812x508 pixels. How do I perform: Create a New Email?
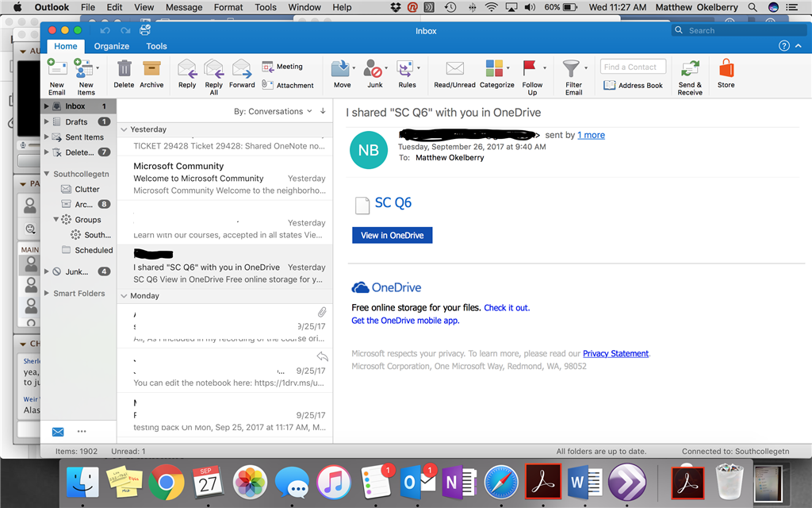tap(56, 77)
